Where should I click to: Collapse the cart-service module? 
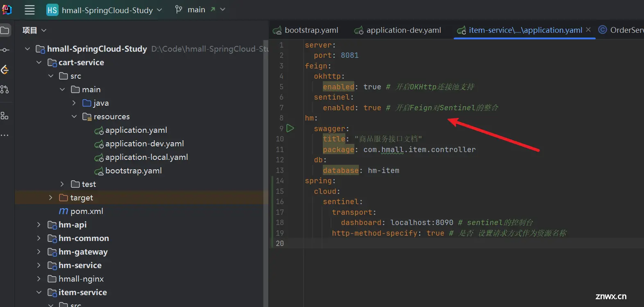[x=39, y=62]
